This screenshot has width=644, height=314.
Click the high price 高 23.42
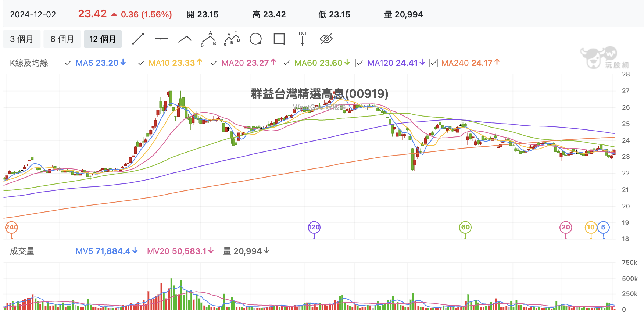(269, 15)
